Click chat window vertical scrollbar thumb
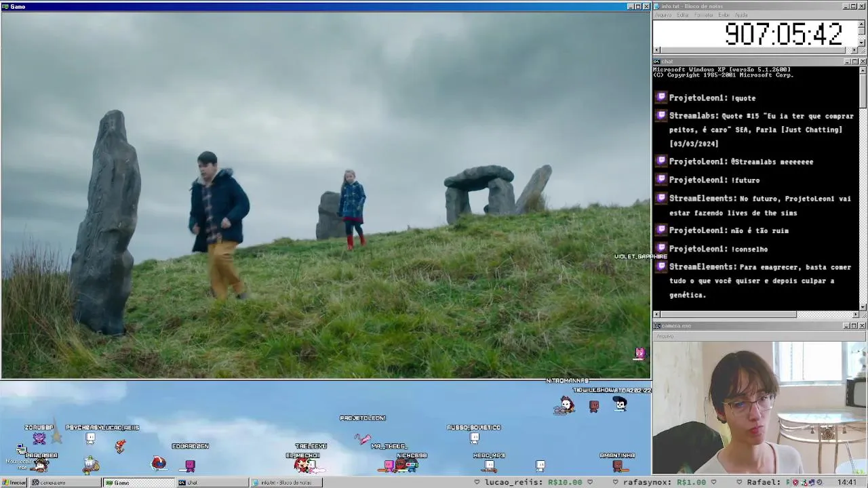Viewport: 868px width, 488px height. (x=862, y=91)
